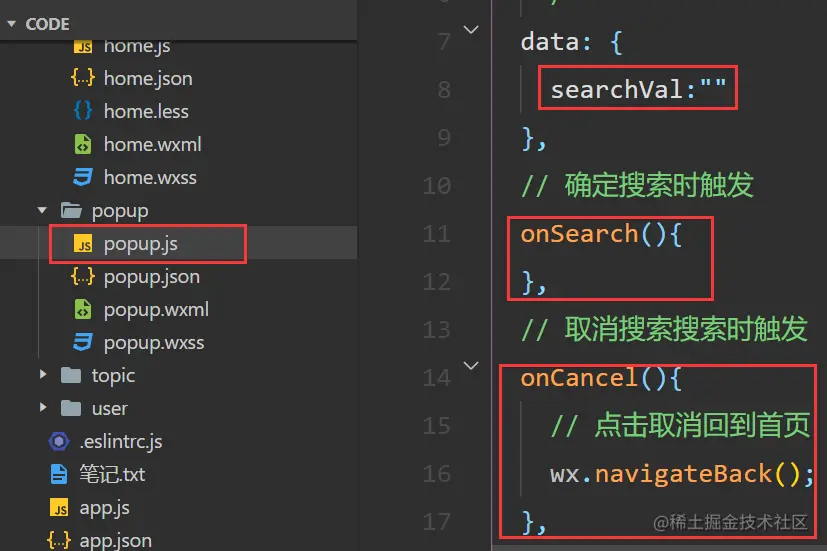Select the popup.json file name
The image size is (827, 551).
pos(151,277)
